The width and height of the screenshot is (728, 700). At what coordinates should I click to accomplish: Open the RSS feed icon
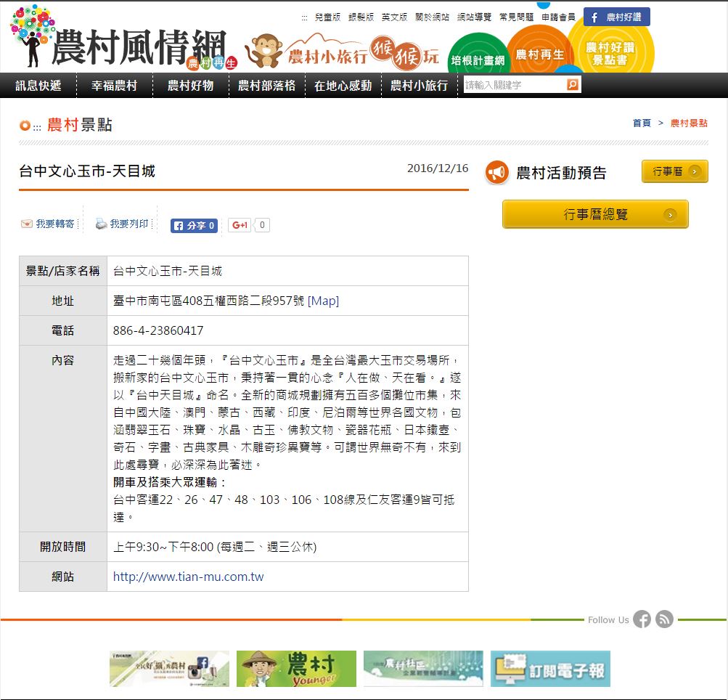tap(664, 619)
